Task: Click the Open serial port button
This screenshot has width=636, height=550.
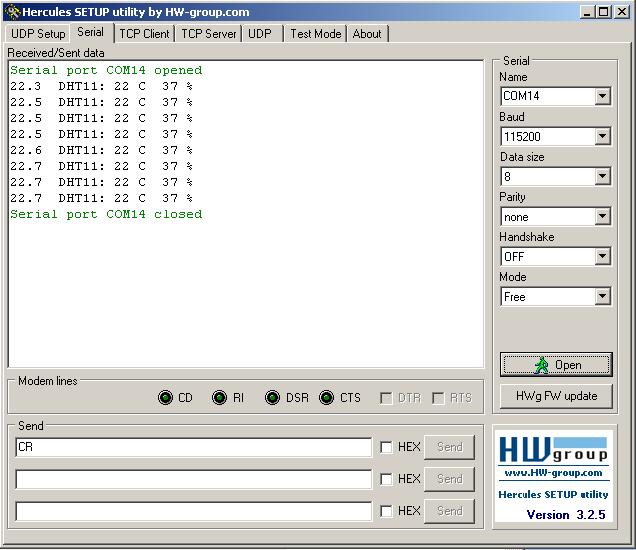Action: 556,365
